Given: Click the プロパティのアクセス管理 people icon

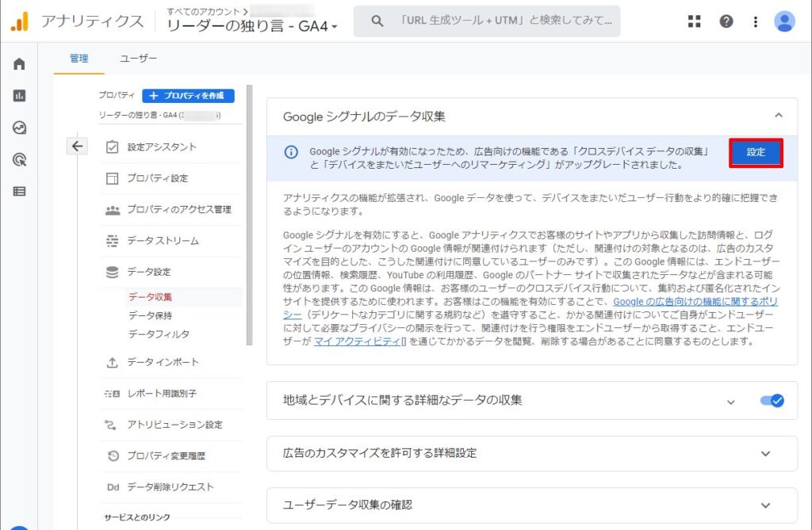Looking at the screenshot, I should coord(113,210).
